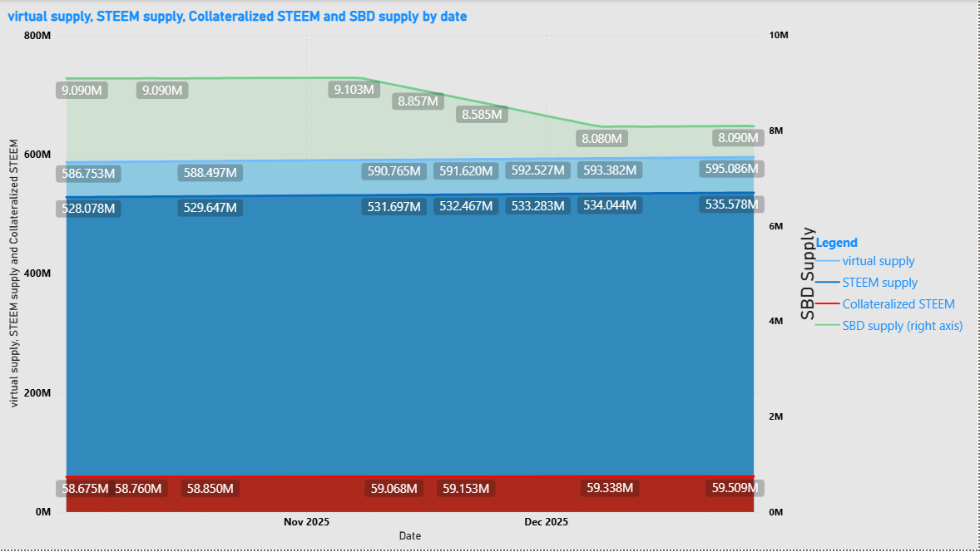Select virtual supply in legend
This screenshot has height=552, width=980.
click(879, 261)
